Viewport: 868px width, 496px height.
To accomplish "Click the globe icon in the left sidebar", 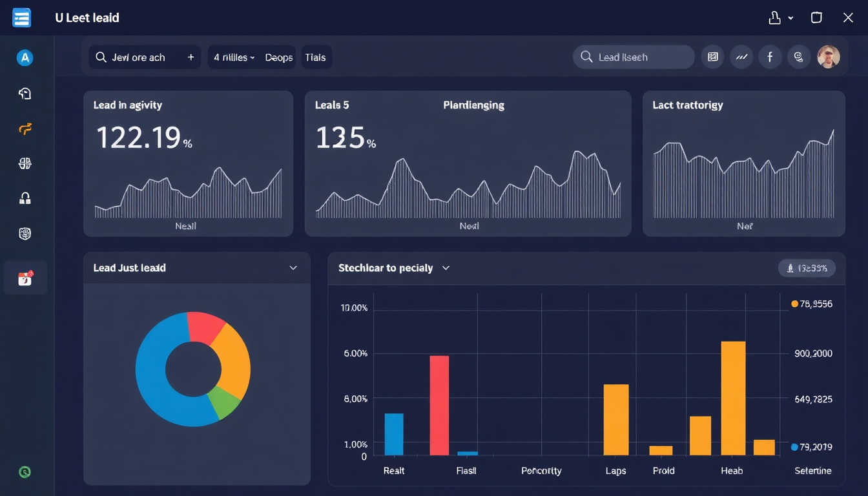I will coord(25,164).
